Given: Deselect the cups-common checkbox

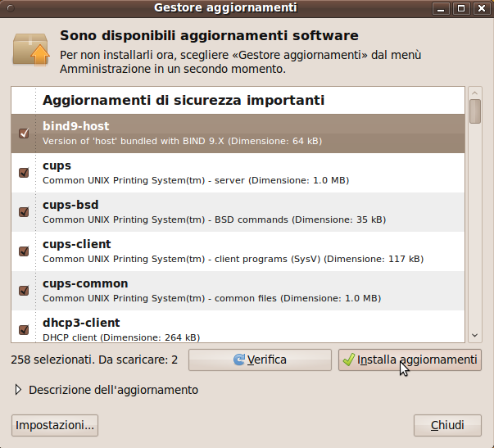Looking at the screenshot, I should coord(24,291).
